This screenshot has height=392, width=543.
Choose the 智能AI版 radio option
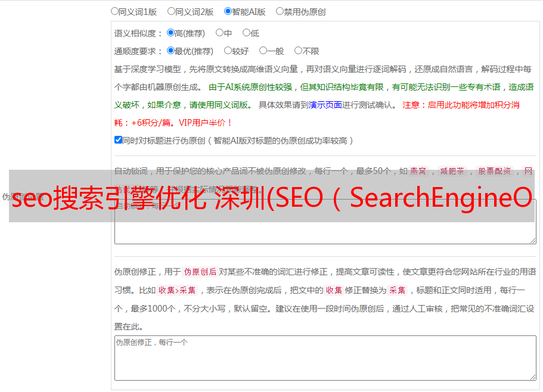coord(228,11)
